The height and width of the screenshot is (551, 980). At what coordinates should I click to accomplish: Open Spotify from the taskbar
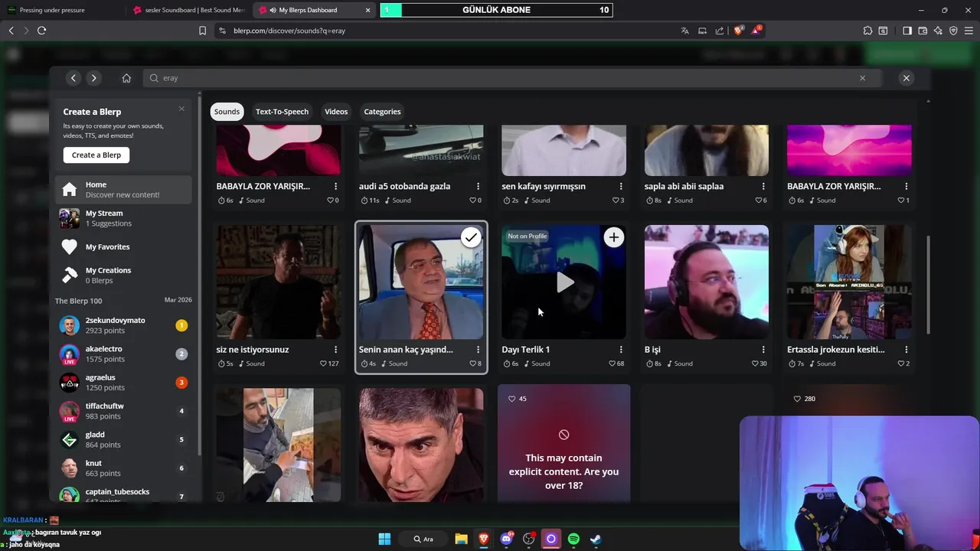coord(573,539)
